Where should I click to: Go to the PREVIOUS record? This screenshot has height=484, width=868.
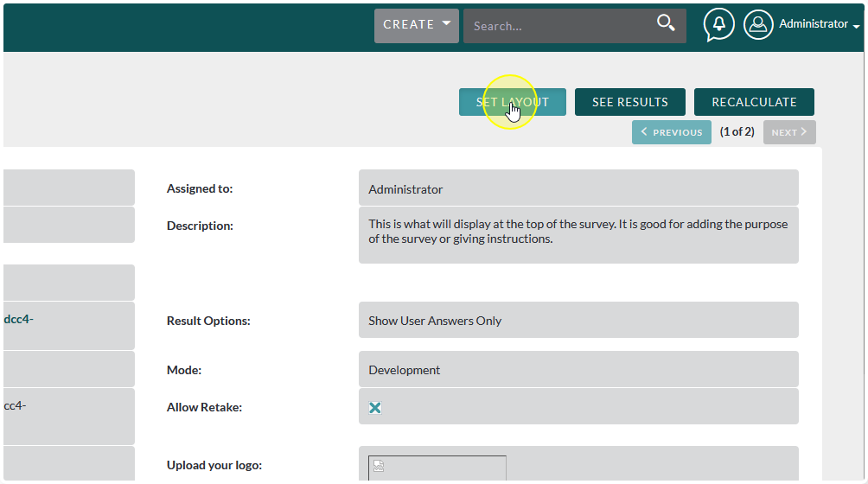672,132
